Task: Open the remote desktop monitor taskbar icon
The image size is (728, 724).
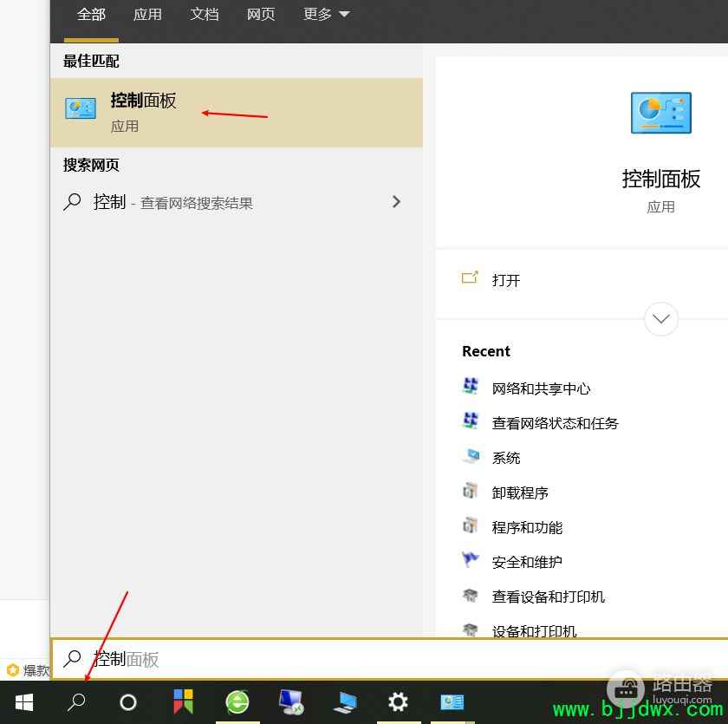Action: click(x=291, y=702)
